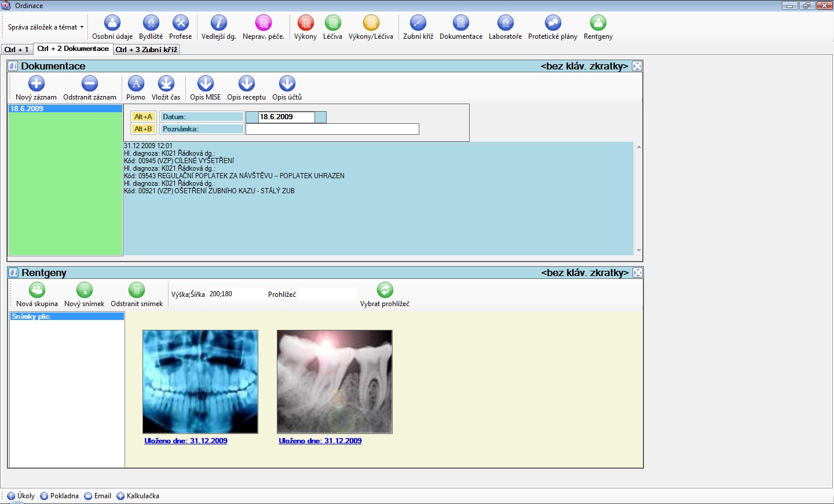Screen dimensions: 834x504
Task: Click the documentation scrollbar down arrow
Action: pyautogui.click(x=639, y=251)
